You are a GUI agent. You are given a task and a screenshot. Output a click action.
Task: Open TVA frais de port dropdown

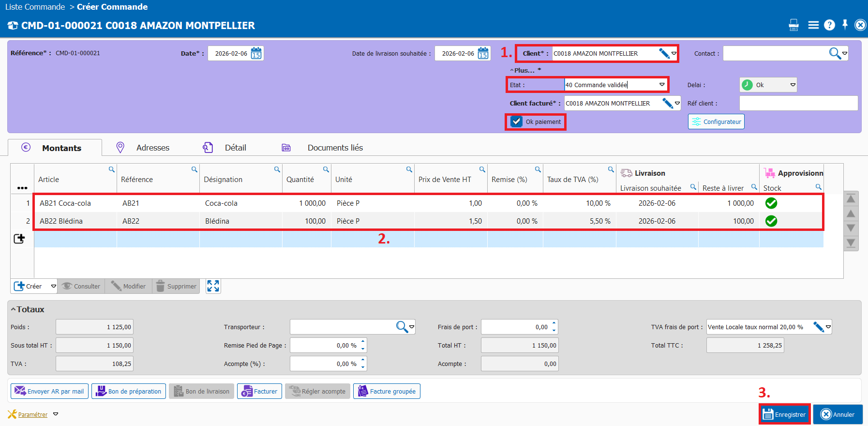(828, 327)
